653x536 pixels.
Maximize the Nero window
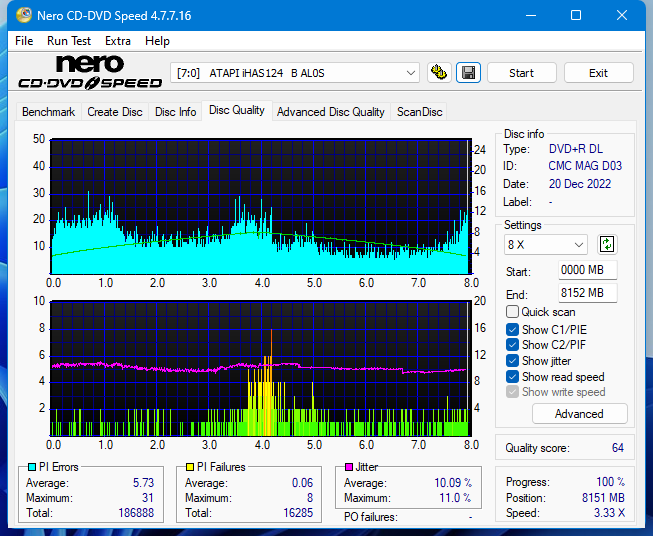[576, 15]
